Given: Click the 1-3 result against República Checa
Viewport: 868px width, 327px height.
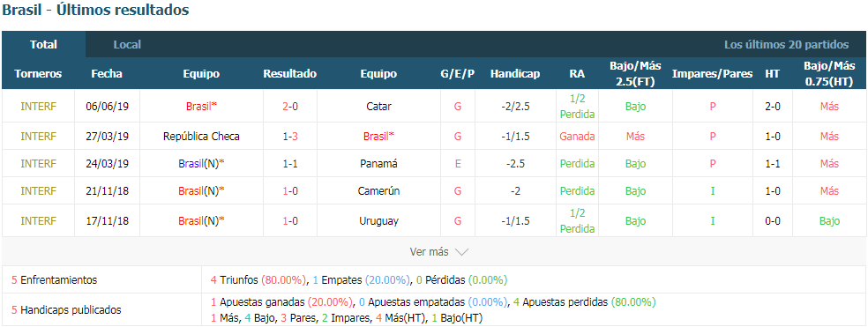Looking at the screenshot, I should point(290,136).
